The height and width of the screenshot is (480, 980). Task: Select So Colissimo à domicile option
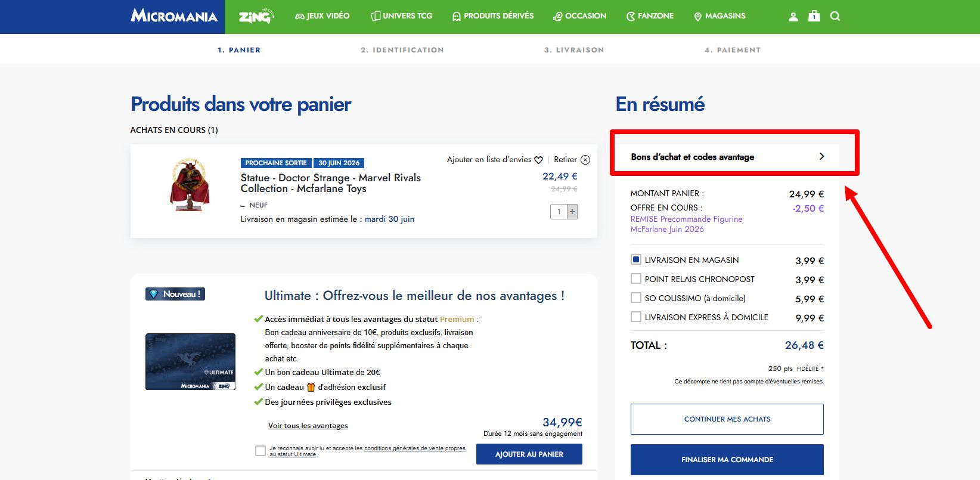pos(636,298)
